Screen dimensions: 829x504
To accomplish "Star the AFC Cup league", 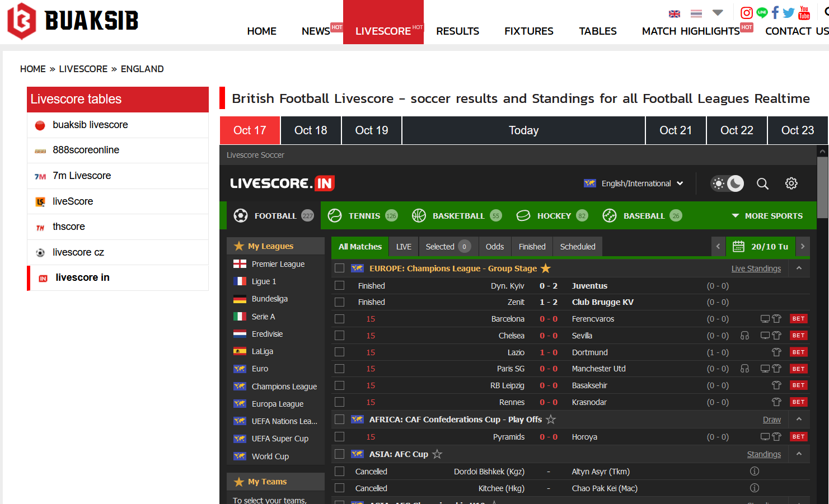I will pos(437,454).
